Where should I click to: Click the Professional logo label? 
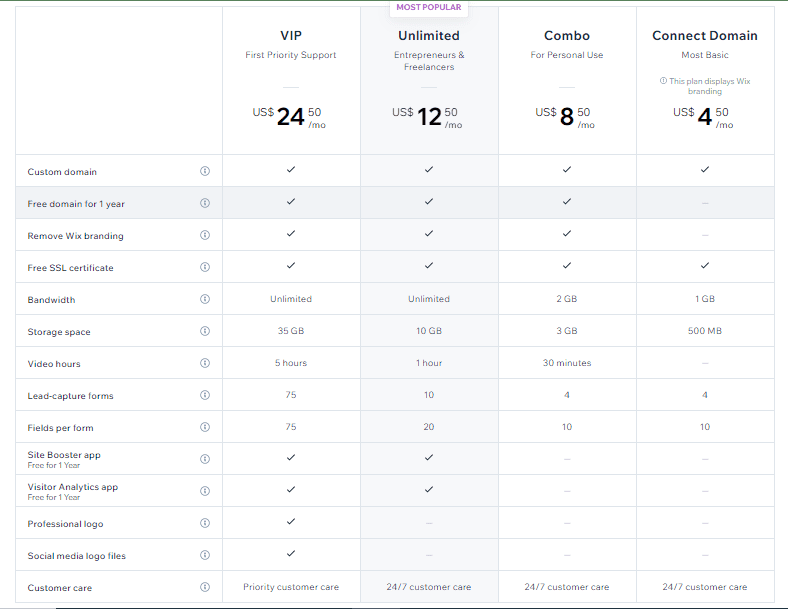coord(65,524)
